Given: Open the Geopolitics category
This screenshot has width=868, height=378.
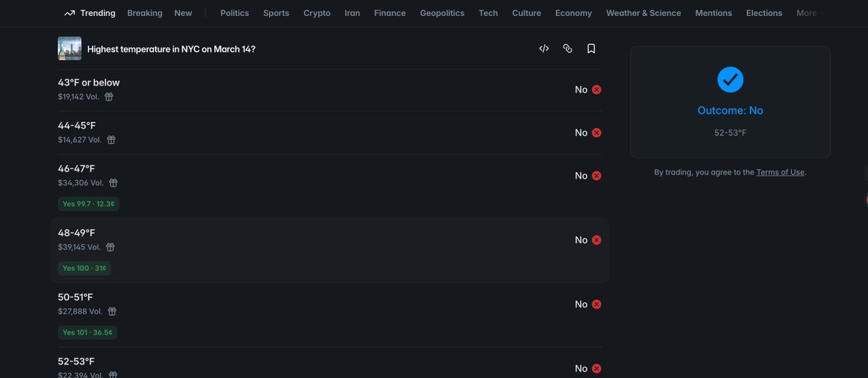Looking at the screenshot, I should point(442,13).
